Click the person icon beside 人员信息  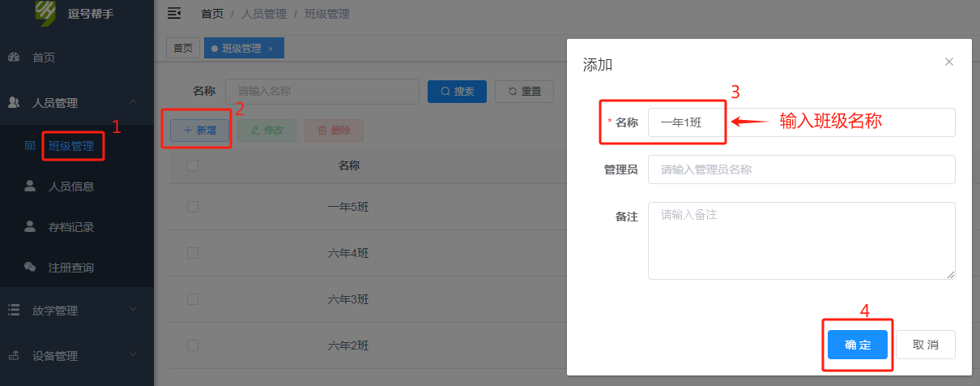[x=30, y=187]
